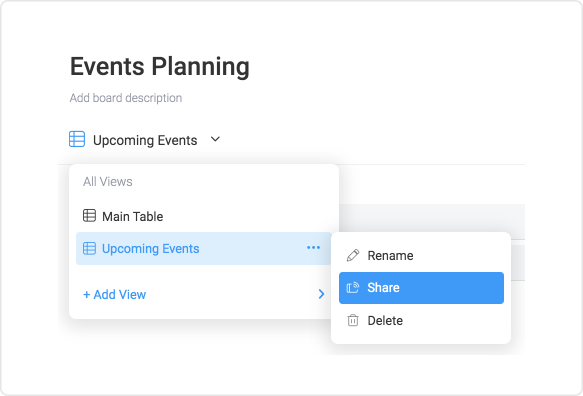Image resolution: width=583 pixels, height=396 pixels.
Task: Expand the Upcoming Events view dropdown chevron
Action: pyautogui.click(x=215, y=139)
